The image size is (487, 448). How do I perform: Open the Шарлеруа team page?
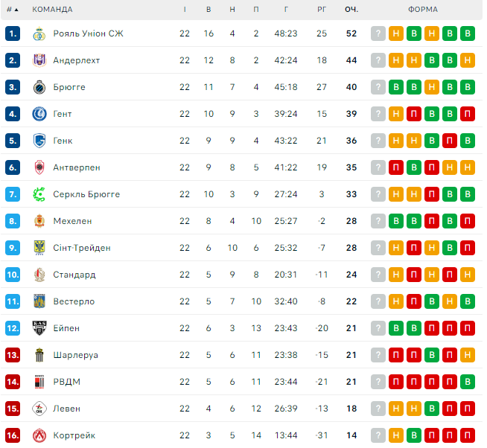point(75,355)
